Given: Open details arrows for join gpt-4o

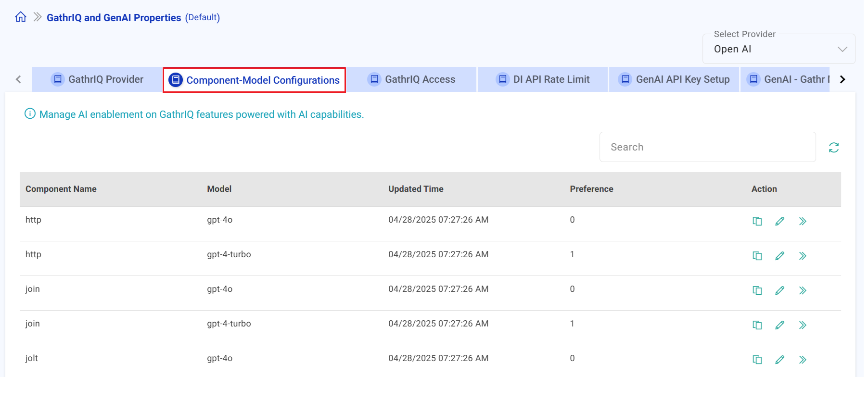Looking at the screenshot, I should click(x=803, y=290).
